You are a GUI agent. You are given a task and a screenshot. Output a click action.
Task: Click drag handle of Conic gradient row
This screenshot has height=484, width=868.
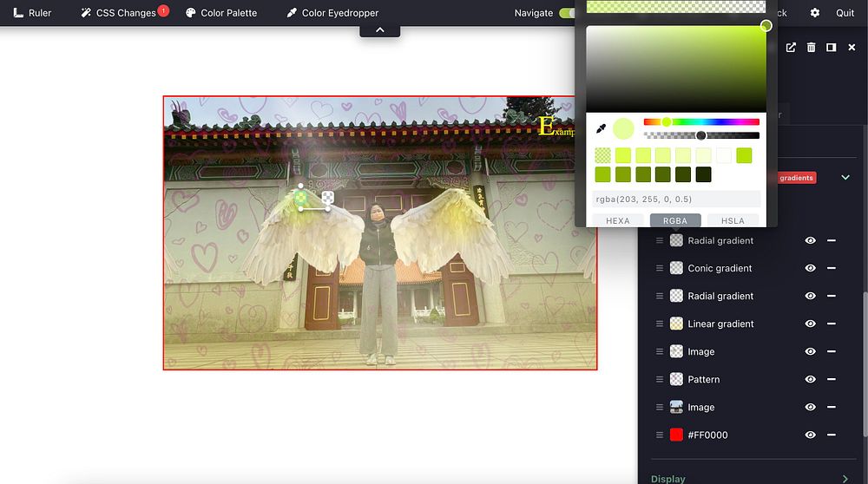pos(660,268)
